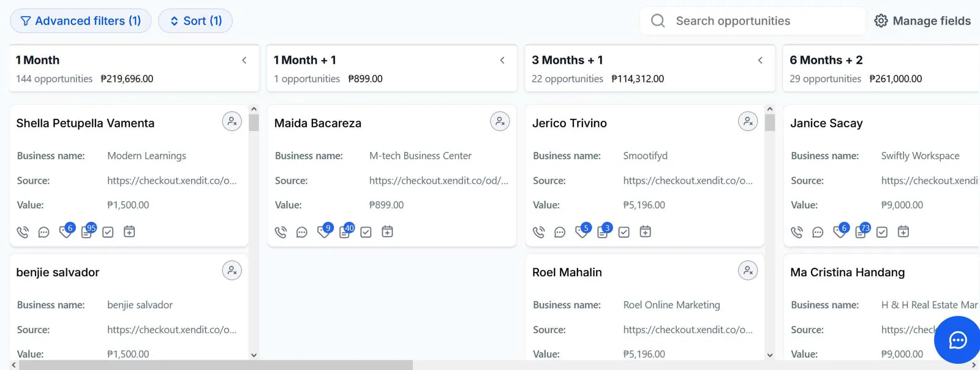The width and height of the screenshot is (980, 370).
Task: Open notes icon with badge 40 on Maida card
Action: (x=345, y=231)
